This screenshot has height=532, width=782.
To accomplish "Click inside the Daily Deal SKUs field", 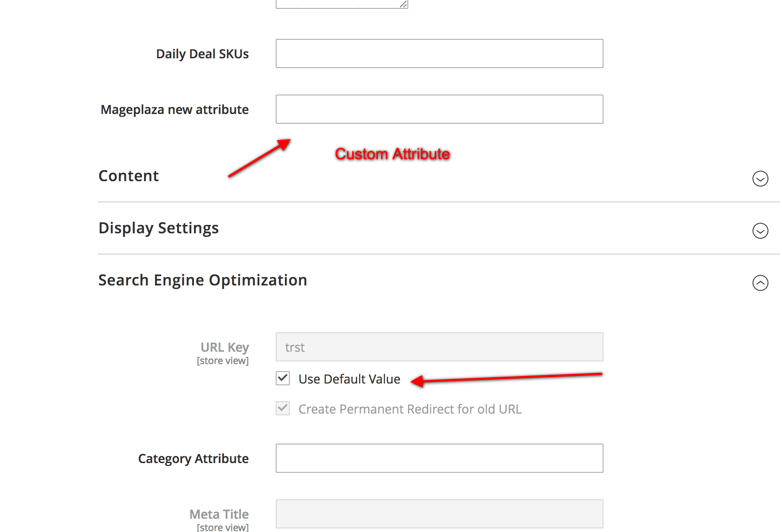I will (439, 53).
